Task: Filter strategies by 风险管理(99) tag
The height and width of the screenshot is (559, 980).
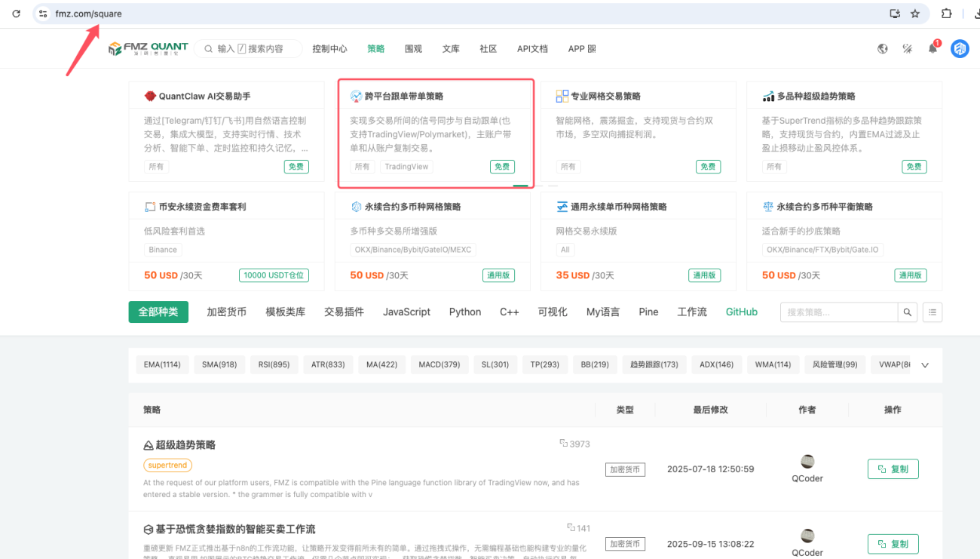Action: (835, 364)
